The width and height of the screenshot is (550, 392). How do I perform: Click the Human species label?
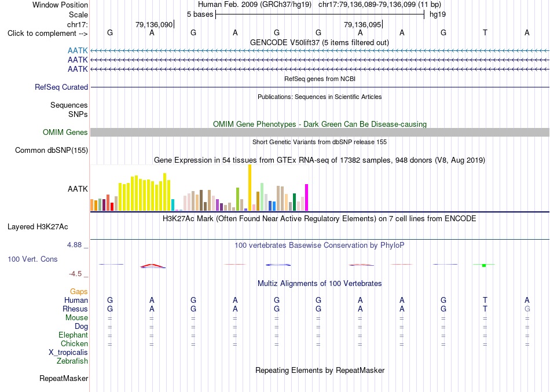tap(76, 300)
